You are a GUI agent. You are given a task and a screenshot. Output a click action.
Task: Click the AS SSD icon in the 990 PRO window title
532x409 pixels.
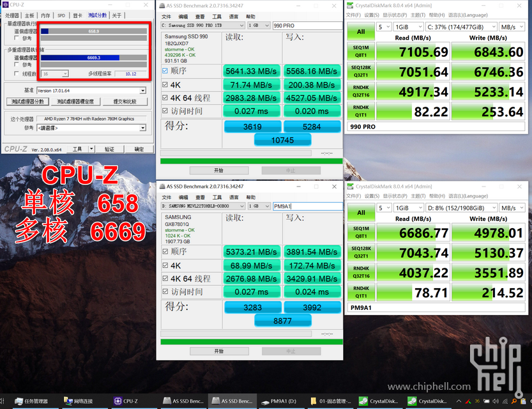tap(162, 6)
